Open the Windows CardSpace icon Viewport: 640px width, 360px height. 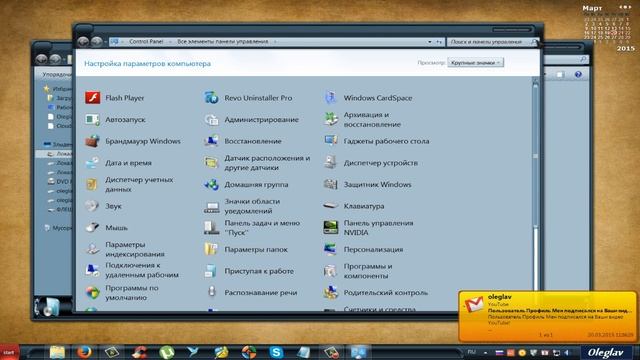pyautogui.click(x=331, y=98)
